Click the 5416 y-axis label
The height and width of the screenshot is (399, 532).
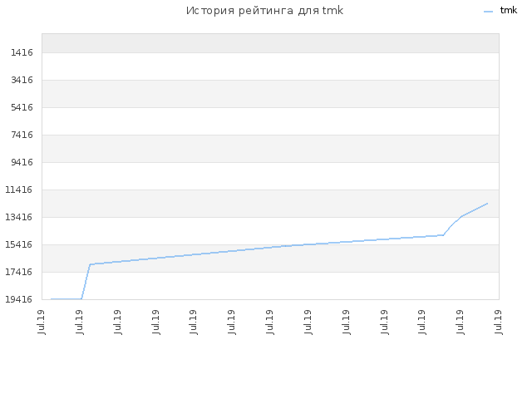click(x=22, y=107)
